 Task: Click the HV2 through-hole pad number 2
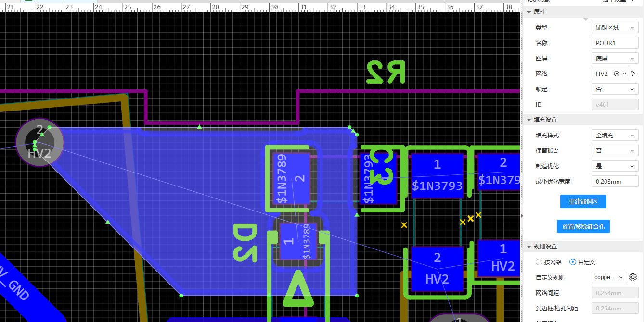[x=39, y=142]
